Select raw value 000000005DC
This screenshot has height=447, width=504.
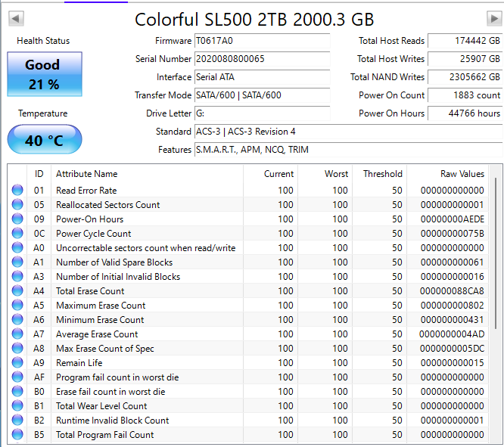tap(452, 349)
